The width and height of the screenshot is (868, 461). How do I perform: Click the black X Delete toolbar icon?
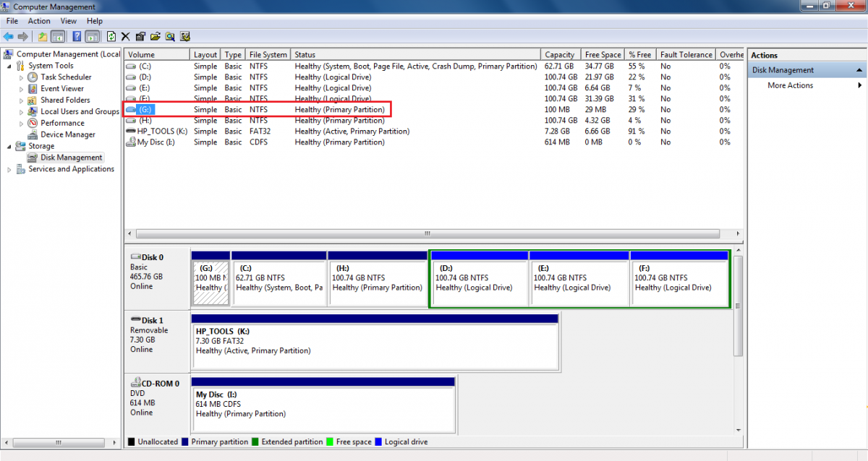pyautogui.click(x=125, y=36)
